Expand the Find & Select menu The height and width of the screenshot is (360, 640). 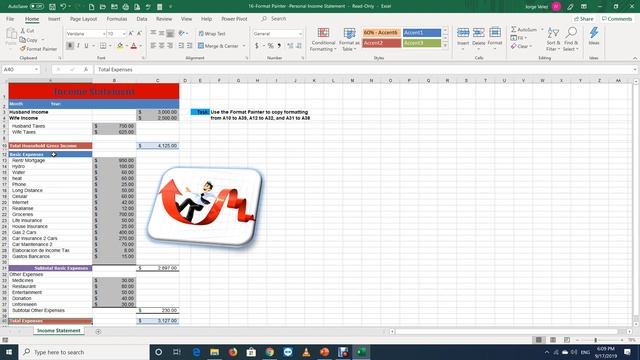571,39
